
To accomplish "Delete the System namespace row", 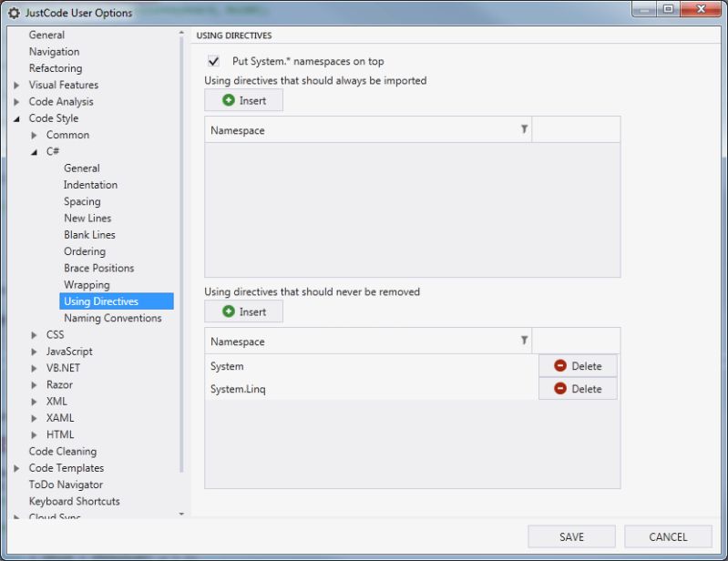I will click(x=578, y=366).
